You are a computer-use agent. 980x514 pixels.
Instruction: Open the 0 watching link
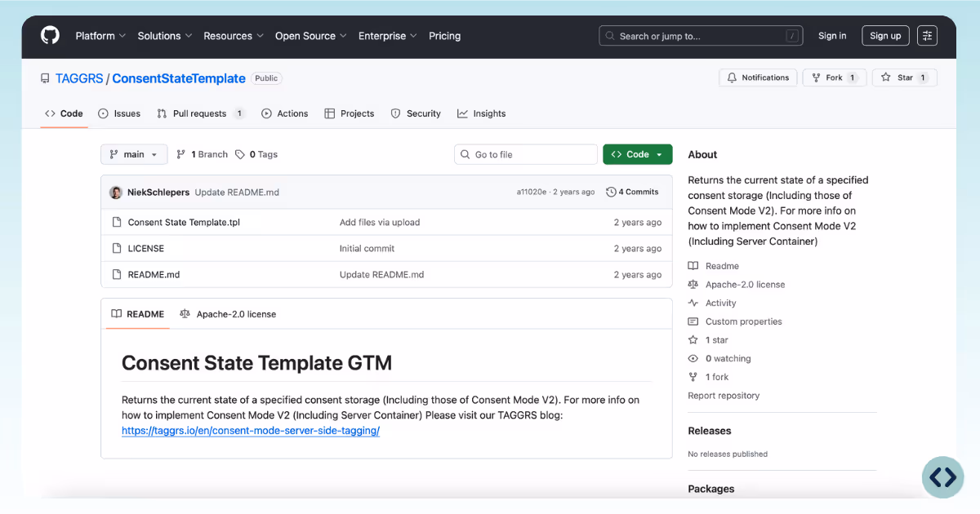(719, 358)
